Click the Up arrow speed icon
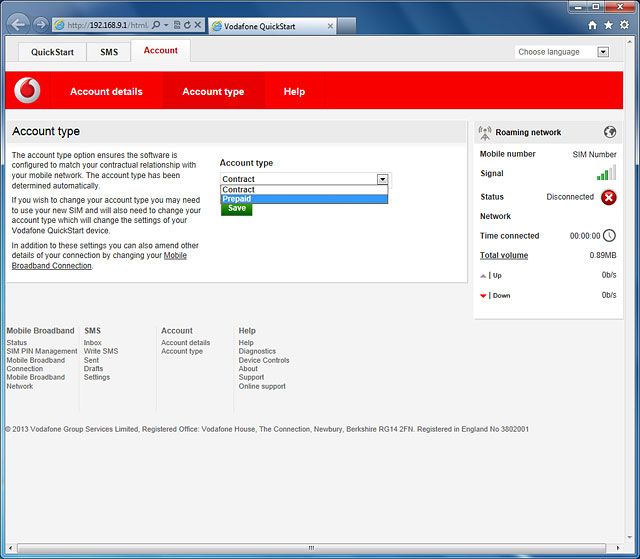The width and height of the screenshot is (640, 559). [483, 276]
